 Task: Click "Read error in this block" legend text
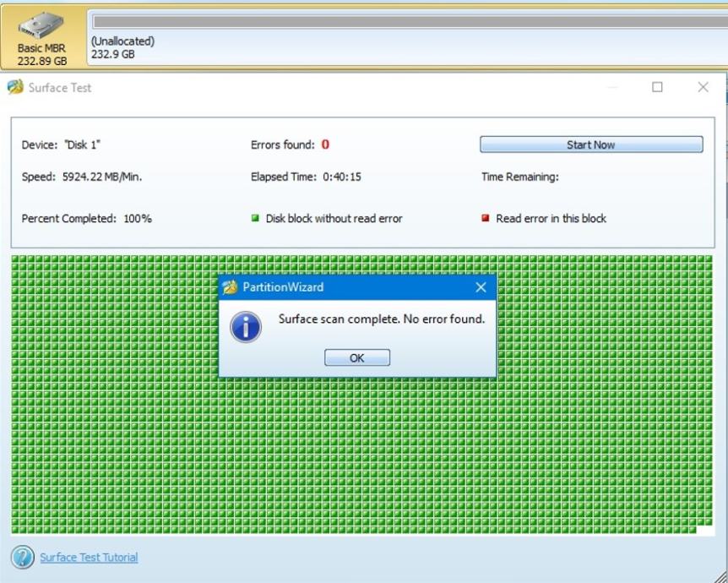(x=551, y=218)
